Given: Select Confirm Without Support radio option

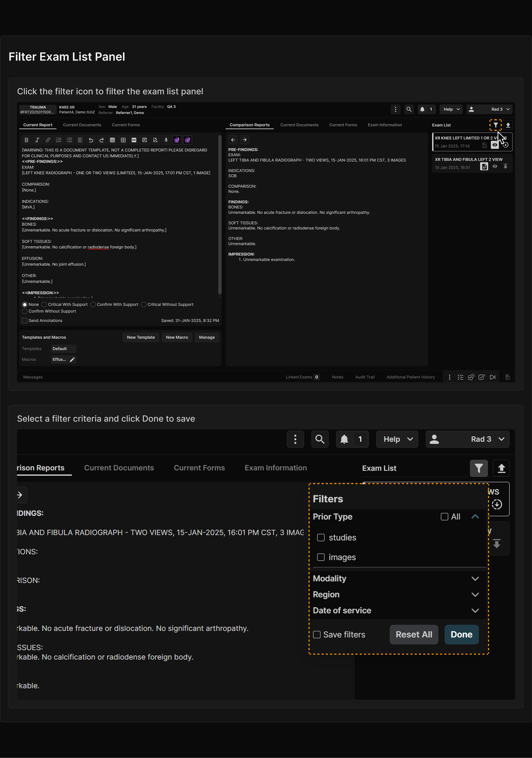Looking at the screenshot, I should click(24, 311).
